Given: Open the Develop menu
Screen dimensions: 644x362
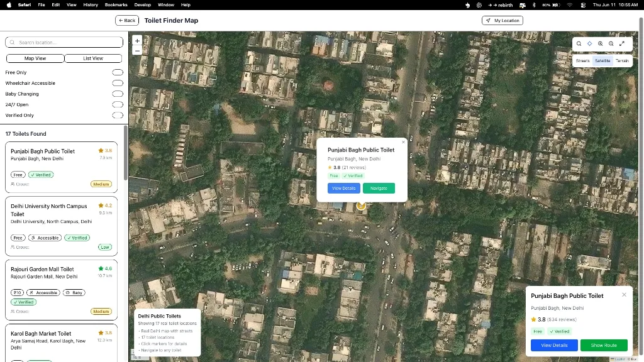Looking at the screenshot, I should pyautogui.click(x=143, y=5).
